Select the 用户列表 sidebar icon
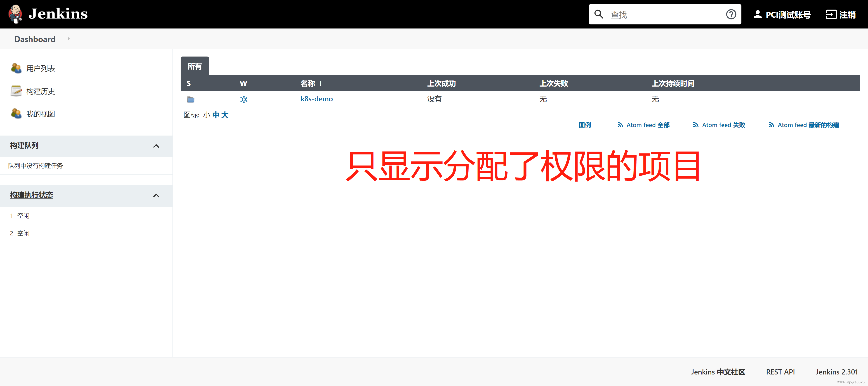This screenshot has height=386, width=868. 16,68
